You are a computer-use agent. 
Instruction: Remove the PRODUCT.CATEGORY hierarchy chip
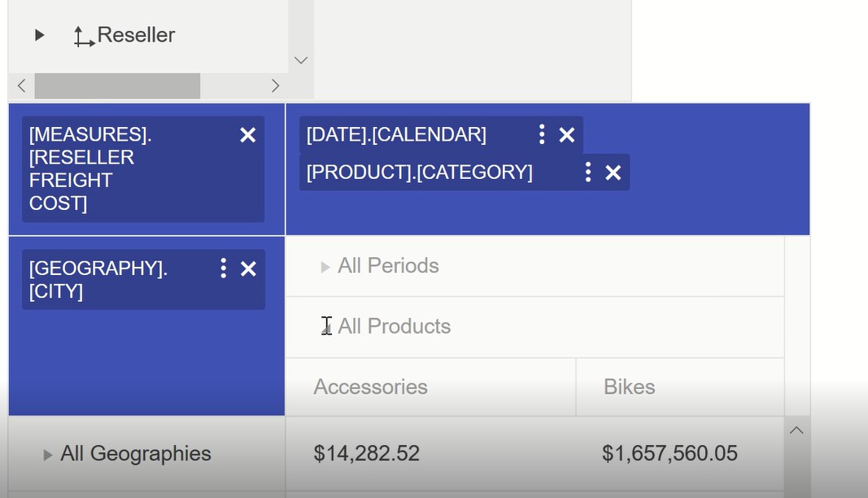tap(613, 173)
